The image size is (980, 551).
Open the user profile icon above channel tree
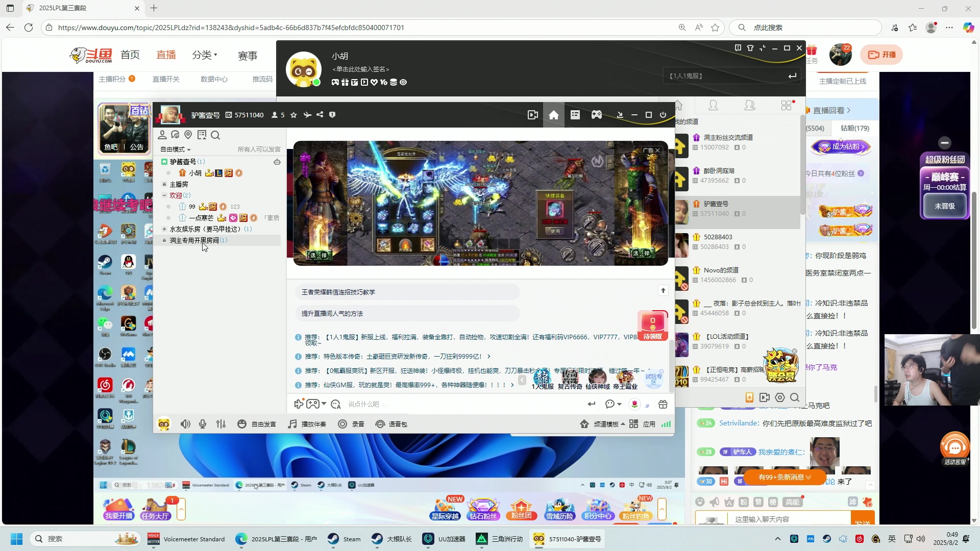(x=162, y=135)
